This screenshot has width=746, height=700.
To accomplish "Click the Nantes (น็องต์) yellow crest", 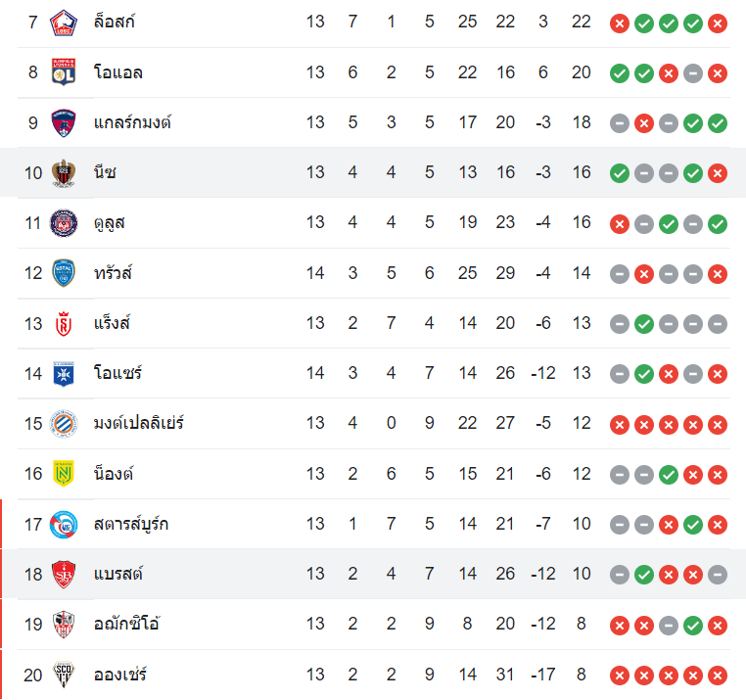I will 65,474.
